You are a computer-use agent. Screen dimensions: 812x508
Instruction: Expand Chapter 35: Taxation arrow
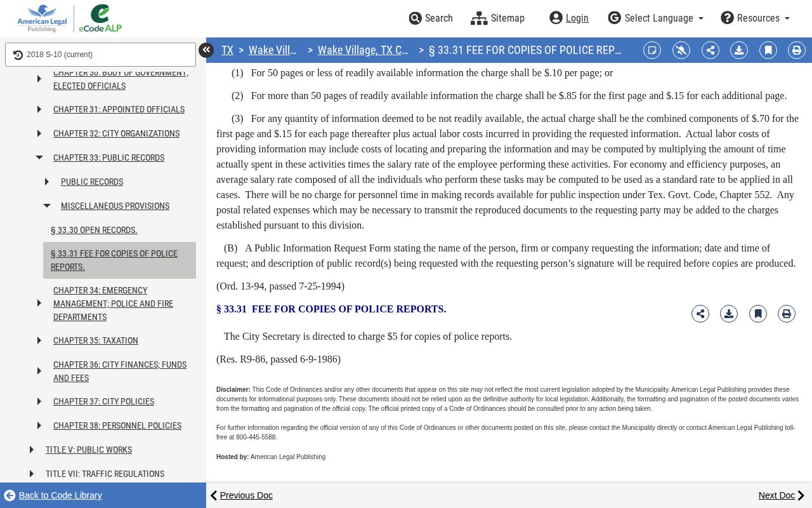click(x=39, y=341)
